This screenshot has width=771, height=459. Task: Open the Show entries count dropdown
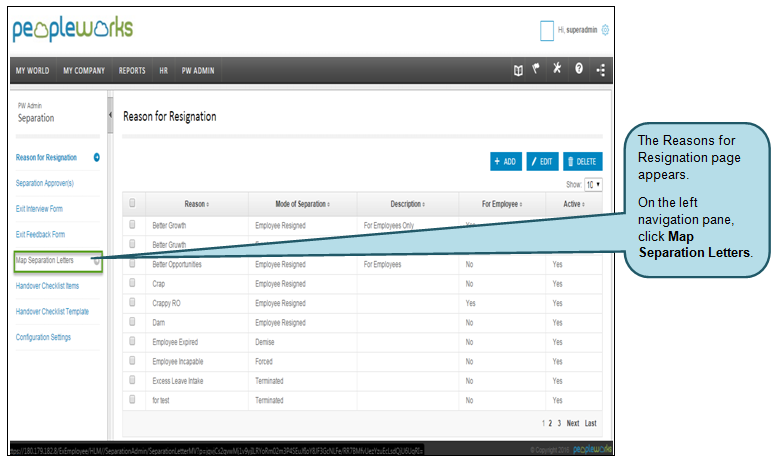(x=592, y=185)
